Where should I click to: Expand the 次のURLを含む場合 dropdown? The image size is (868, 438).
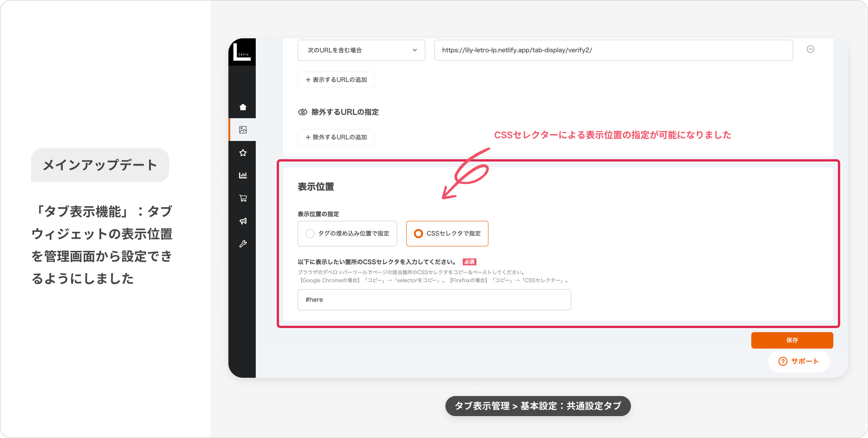[361, 50]
